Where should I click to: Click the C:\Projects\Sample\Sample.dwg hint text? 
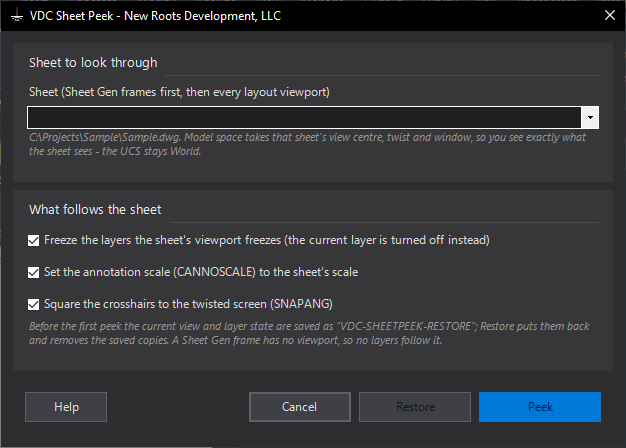[307, 144]
